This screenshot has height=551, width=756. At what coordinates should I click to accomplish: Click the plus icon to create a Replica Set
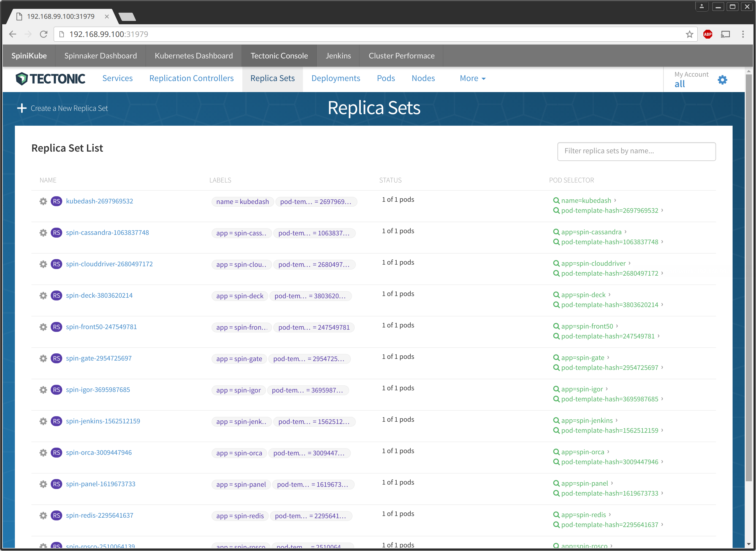coord(22,108)
